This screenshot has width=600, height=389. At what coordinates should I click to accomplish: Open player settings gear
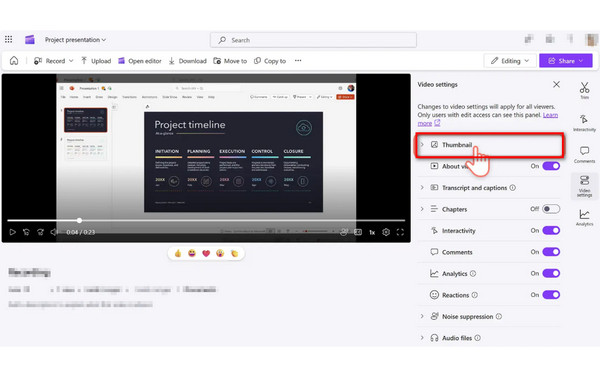(386, 232)
